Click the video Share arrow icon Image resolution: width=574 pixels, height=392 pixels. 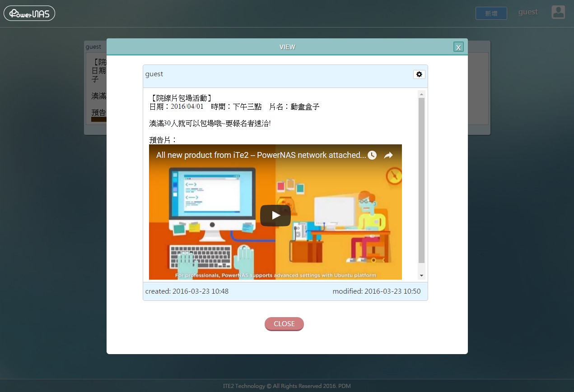tap(388, 155)
